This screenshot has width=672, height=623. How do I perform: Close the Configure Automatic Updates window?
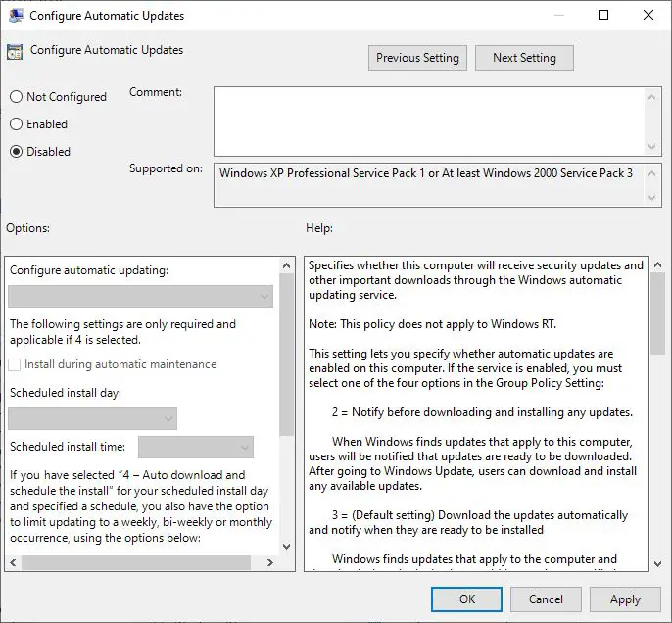pyautogui.click(x=648, y=15)
